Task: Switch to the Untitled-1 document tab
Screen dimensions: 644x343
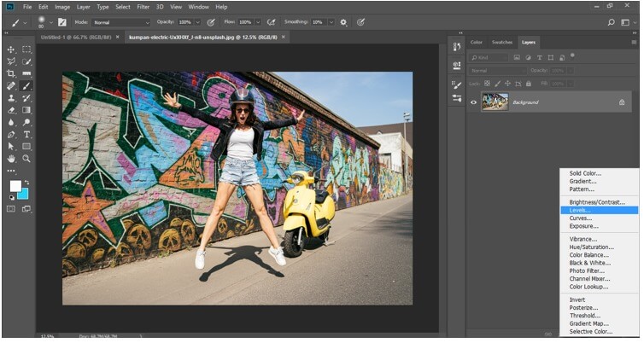Action: (76, 37)
